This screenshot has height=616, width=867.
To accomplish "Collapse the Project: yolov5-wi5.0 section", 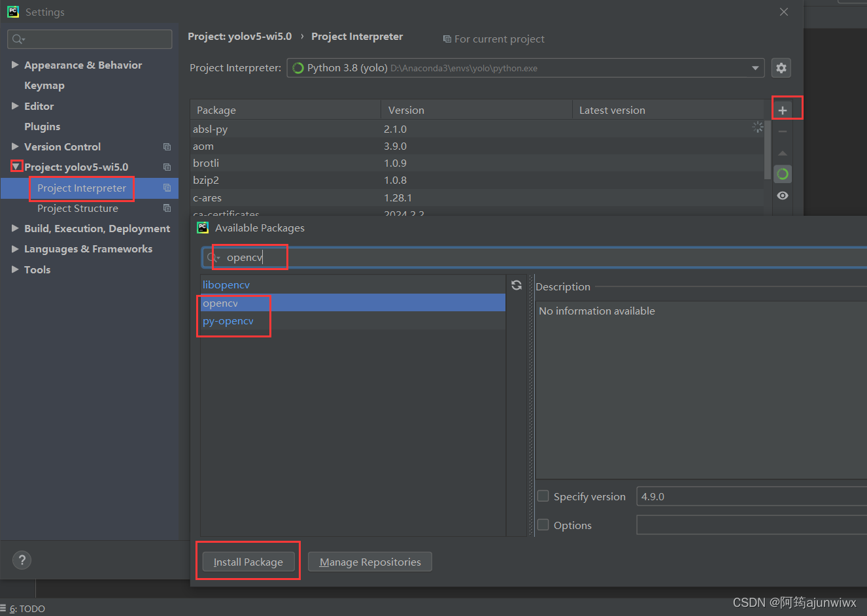I will (16, 167).
